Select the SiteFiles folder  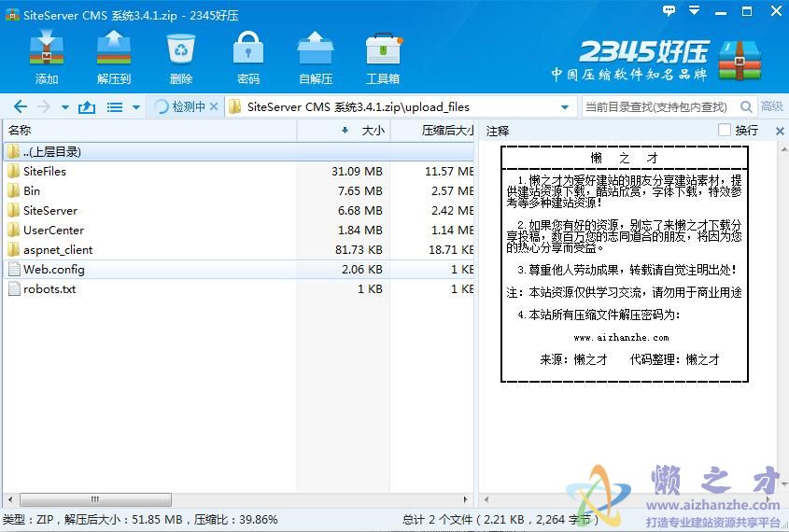[238, 172]
